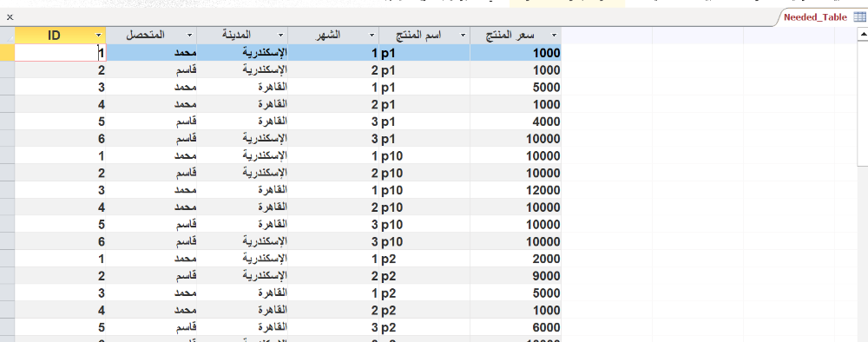Click the highlighted price 1000 in first row

tap(516, 53)
